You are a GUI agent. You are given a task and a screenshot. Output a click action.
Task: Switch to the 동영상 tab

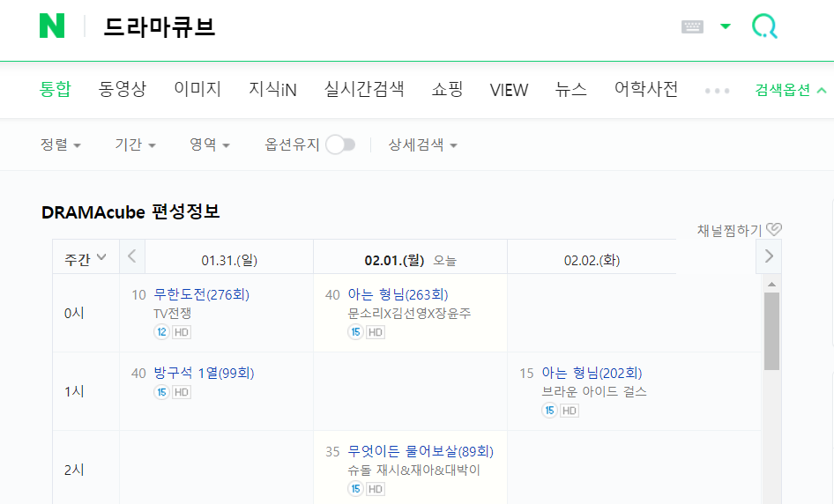click(123, 89)
